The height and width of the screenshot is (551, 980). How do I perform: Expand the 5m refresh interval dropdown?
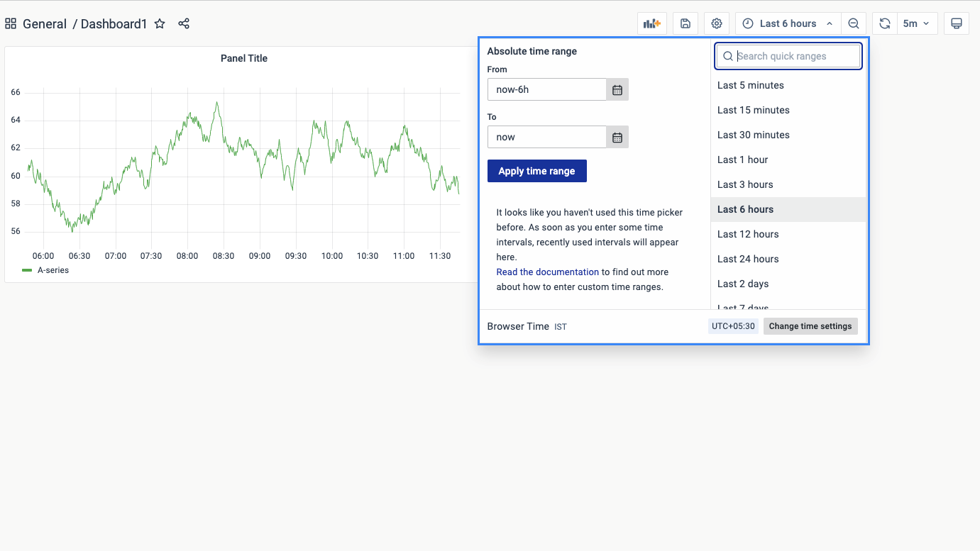(917, 23)
